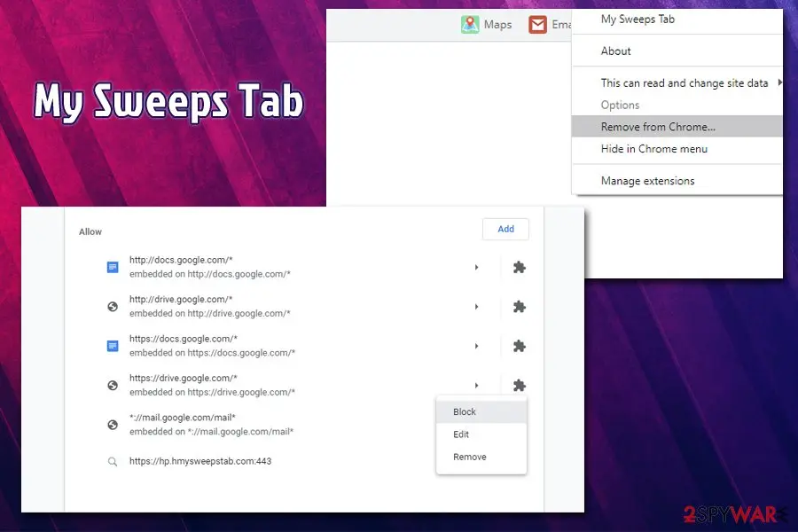Expand the arrow for http://drive.google.com/* entry
Viewport: 798px width, 532px height.
pos(476,307)
